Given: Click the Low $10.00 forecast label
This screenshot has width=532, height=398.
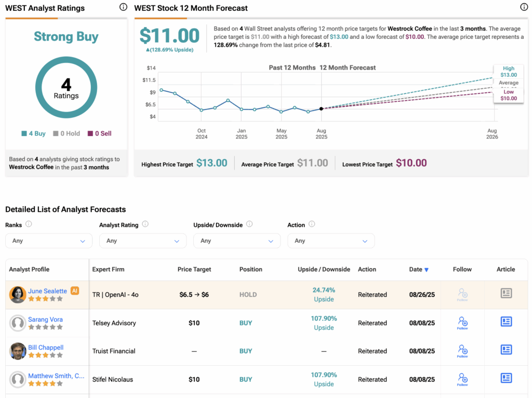Looking at the screenshot, I should [x=509, y=95].
